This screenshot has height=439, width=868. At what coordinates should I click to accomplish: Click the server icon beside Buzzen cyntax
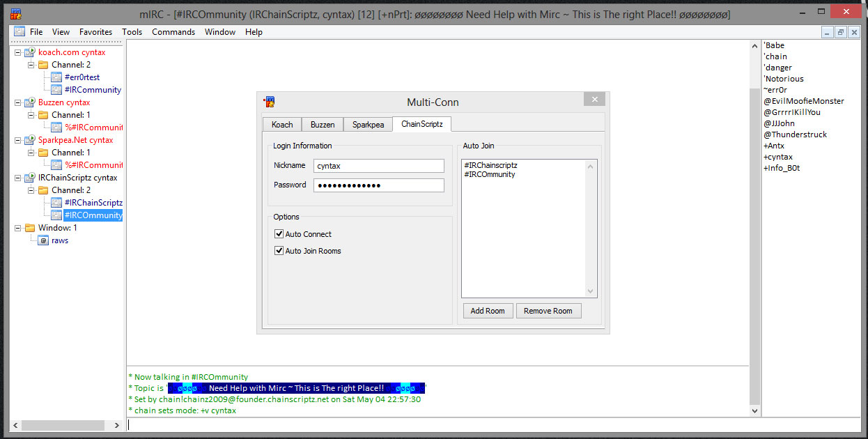(x=30, y=102)
